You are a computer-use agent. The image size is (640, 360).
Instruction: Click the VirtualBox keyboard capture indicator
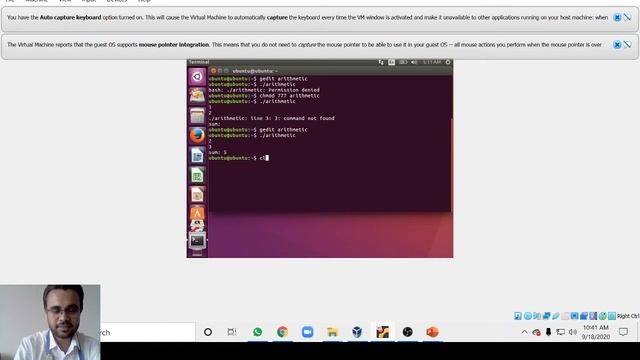pyautogui.click(x=612, y=316)
